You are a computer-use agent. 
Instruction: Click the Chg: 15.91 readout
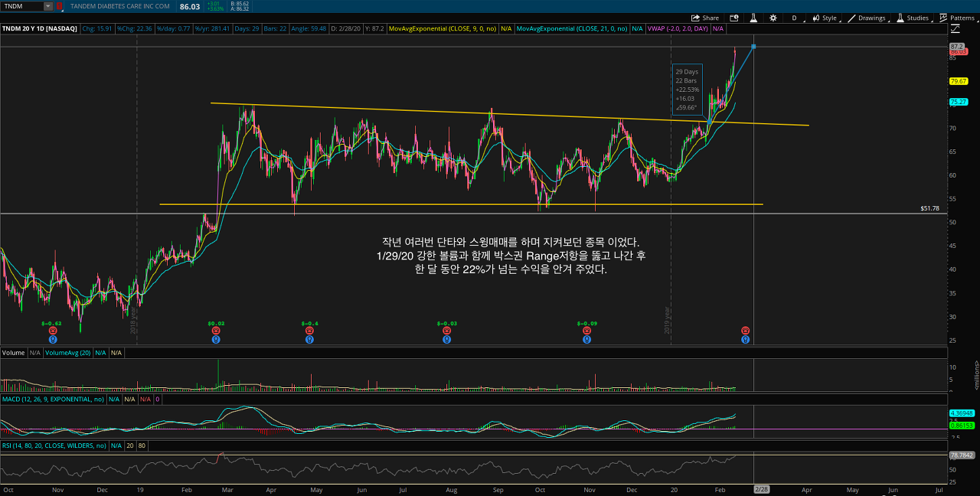[x=97, y=28]
